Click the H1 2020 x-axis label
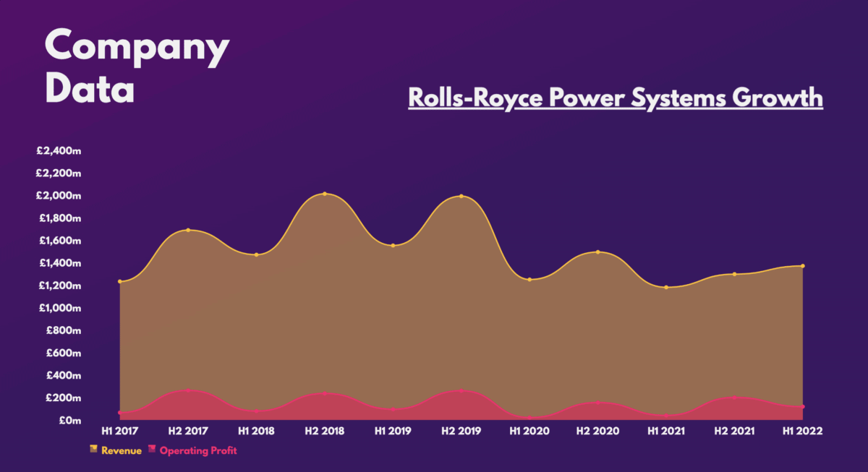Viewport: 868px width, 472px height. coord(529,431)
